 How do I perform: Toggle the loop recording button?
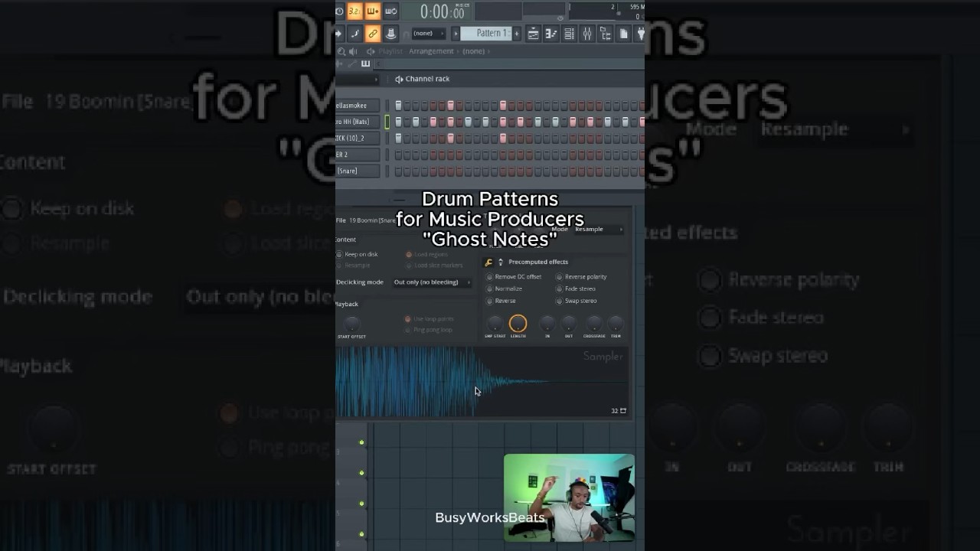(390, 11)
